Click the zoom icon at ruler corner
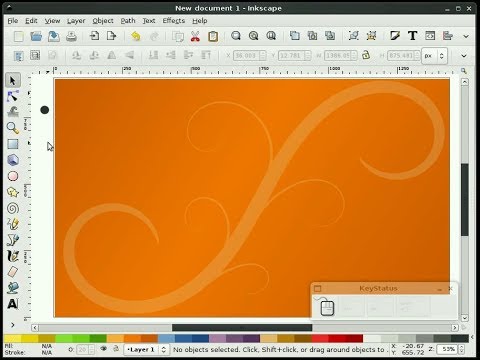This screenshot has width=480, height=360. point(464,71)
